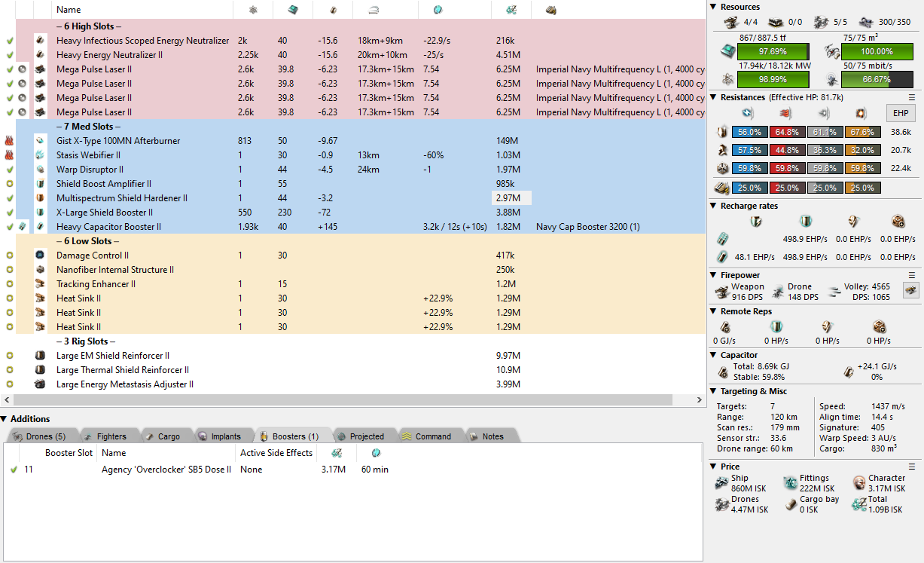The width and height of the screenshot is (924, 563).
Task: Collapse the Additions section
Action: pos(5,419)
